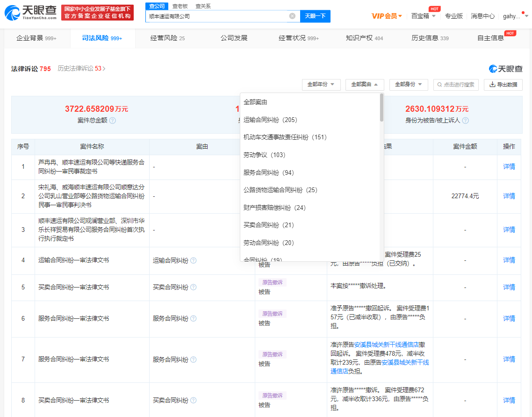
Task: Expand the VIP会员 menu
Action: (387, 16)
